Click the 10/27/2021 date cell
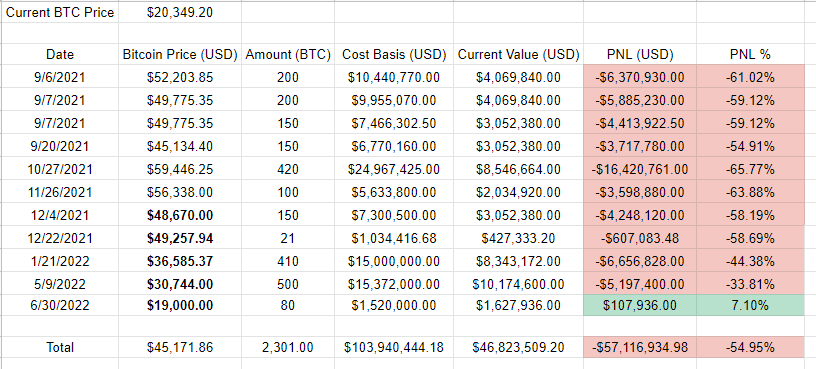Viewport: 816px width, 369px height. [60, 169]
